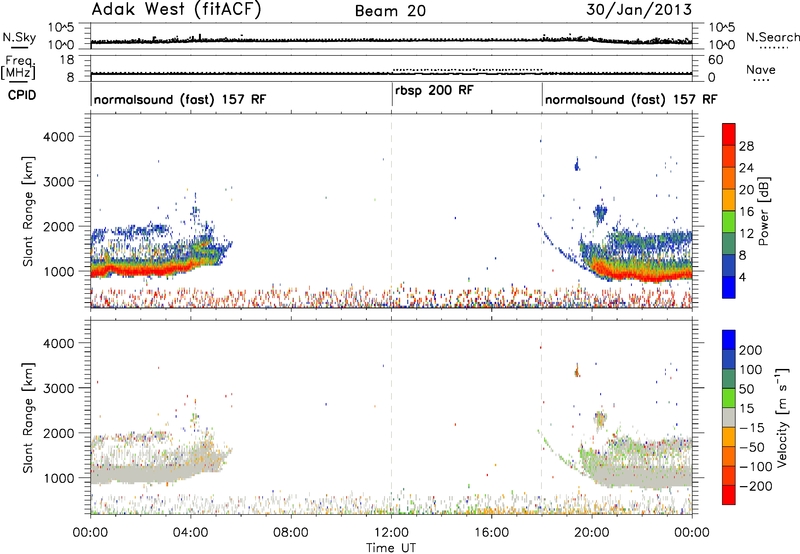Click the light green Power colorbar segment between 12 and 16
The height and width of the screenshot is (554, 800).
tap(729, 222)
